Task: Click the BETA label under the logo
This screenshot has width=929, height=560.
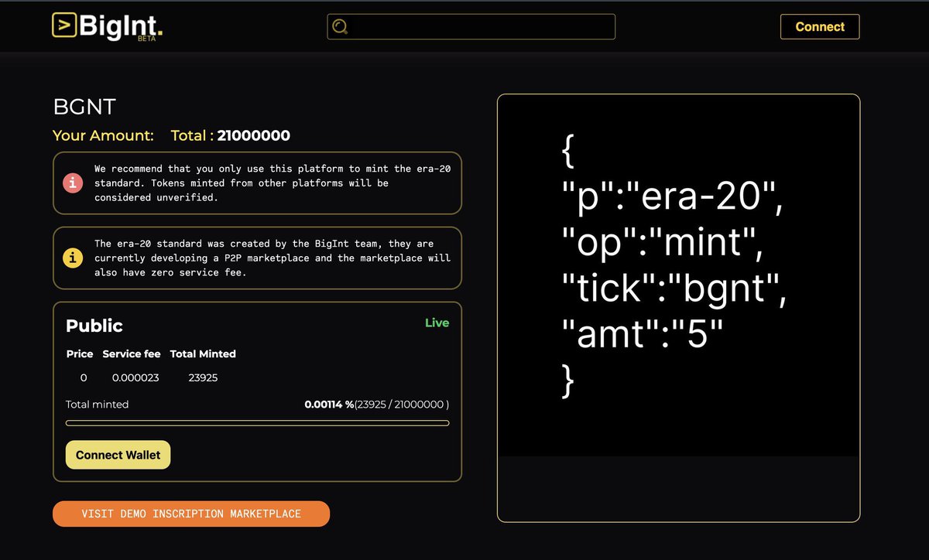Action: click(x=146, y=39)
